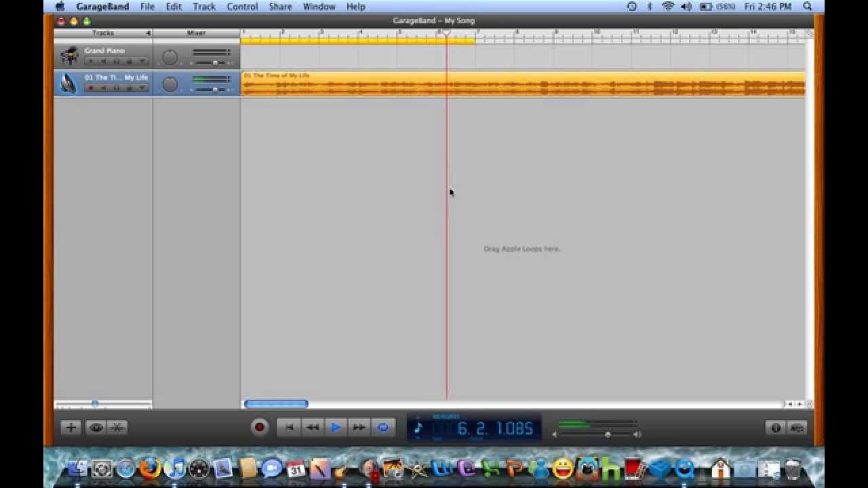868x488 pixels.
Task: Open GarageBand guitar icon in the Dock
Action: tap(342, 468)
